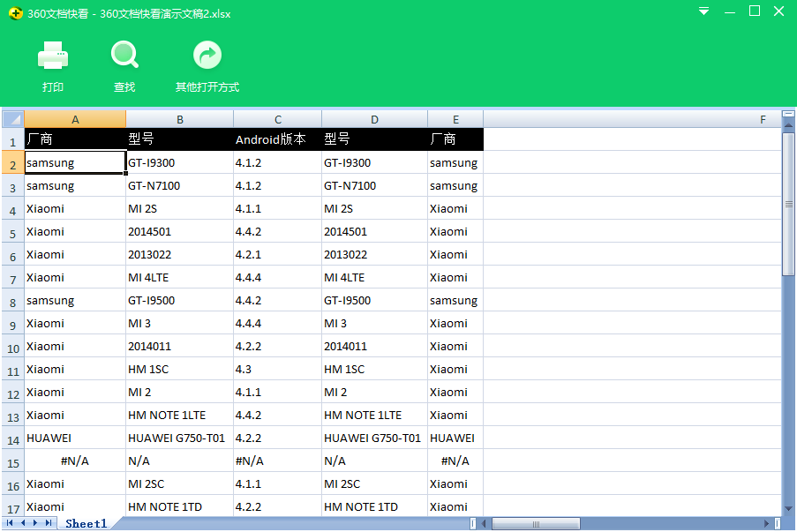Click the vertical scrollbar thumb
This screenshot has width=797, height=532.
(788, 205)
